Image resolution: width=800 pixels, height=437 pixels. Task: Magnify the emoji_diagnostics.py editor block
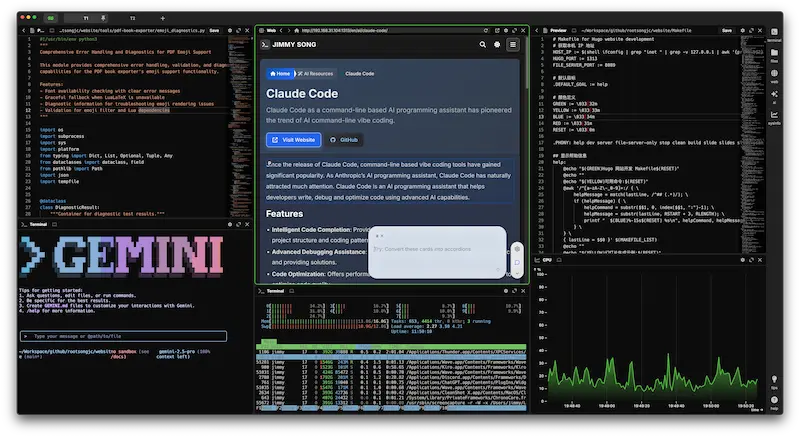[238, 31]
